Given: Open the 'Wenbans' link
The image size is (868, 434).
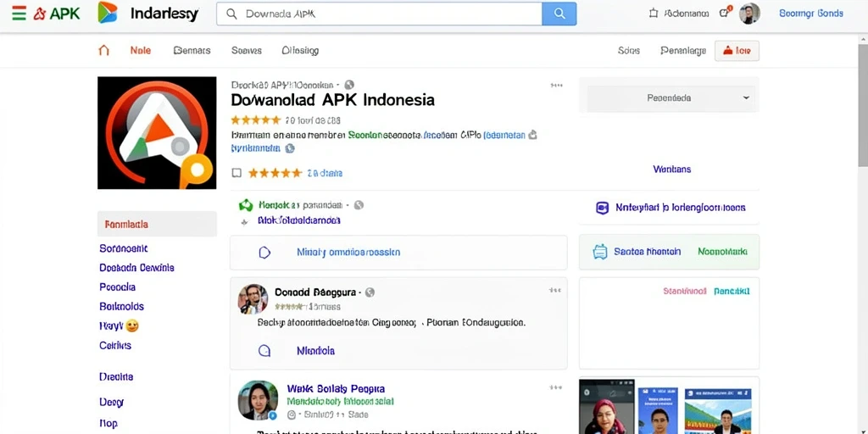Looking at the screenshot, I should click(671, 170).
